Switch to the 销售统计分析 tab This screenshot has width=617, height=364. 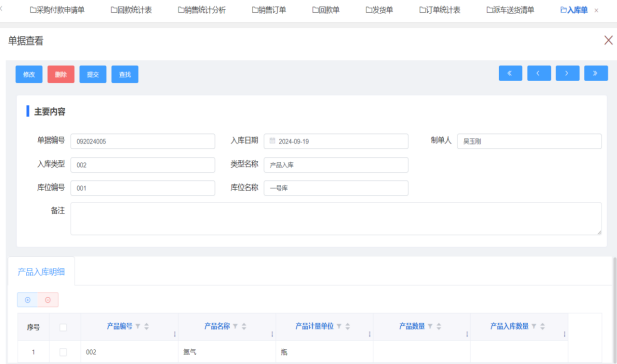pyautogui.click(x=202, y=10)
